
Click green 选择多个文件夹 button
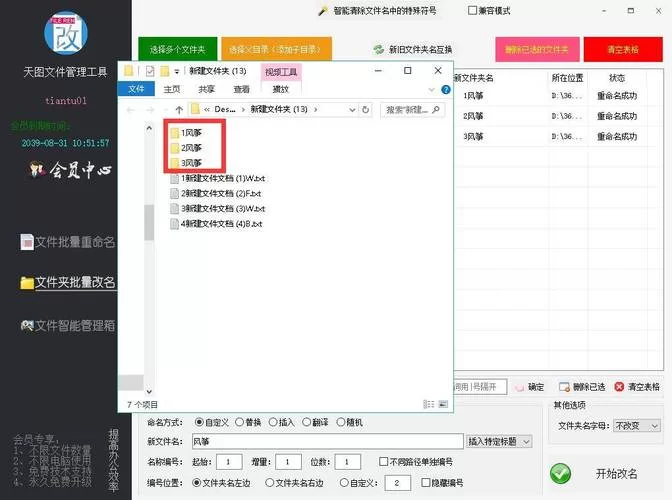177,49
